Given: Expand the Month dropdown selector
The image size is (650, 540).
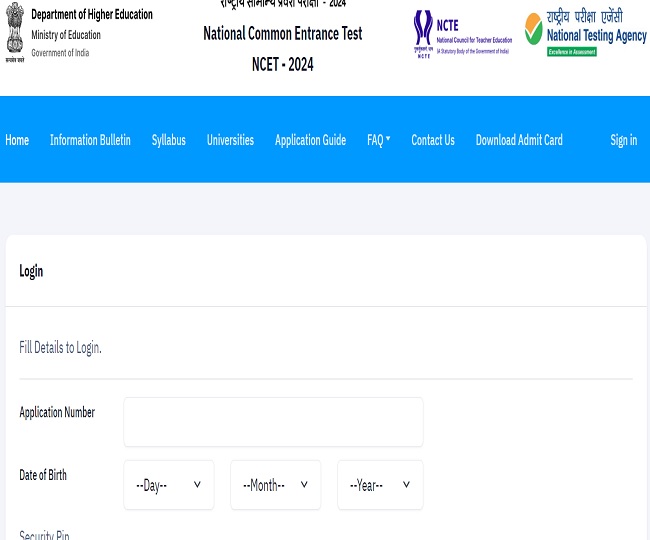Looking at the screenshot, I should point(275,485).
